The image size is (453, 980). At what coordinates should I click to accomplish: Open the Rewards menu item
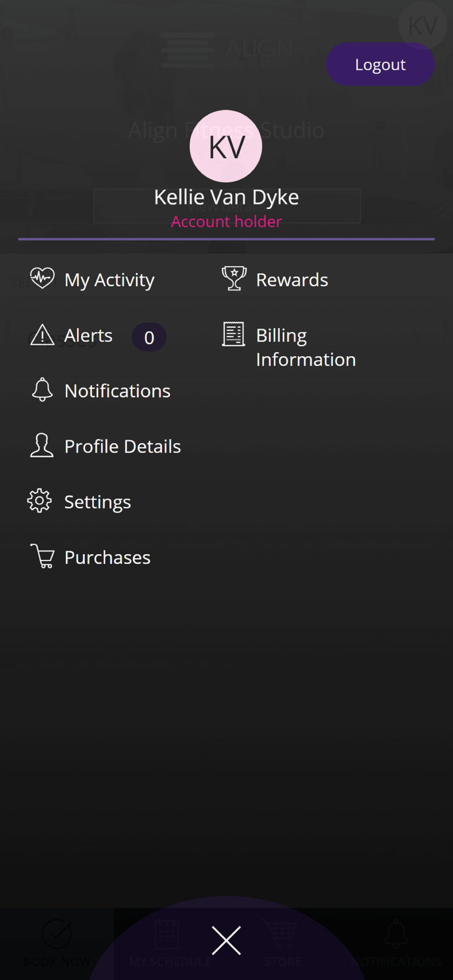pyautogui.click(x=292, y=280)
